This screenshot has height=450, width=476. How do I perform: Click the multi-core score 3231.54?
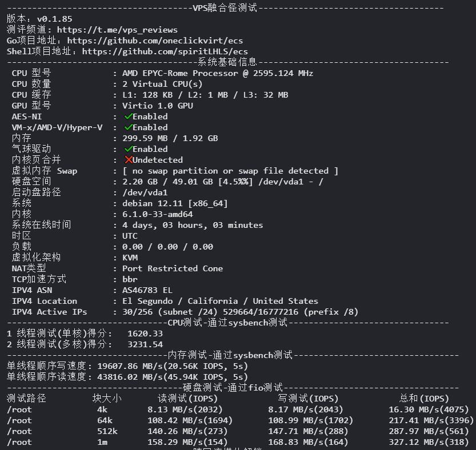[x=145, y=344]
